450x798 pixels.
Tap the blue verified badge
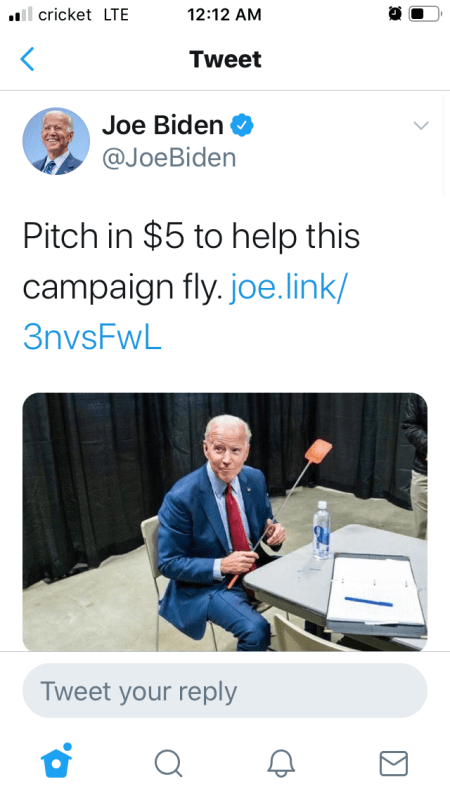click(x=242, y=126)
